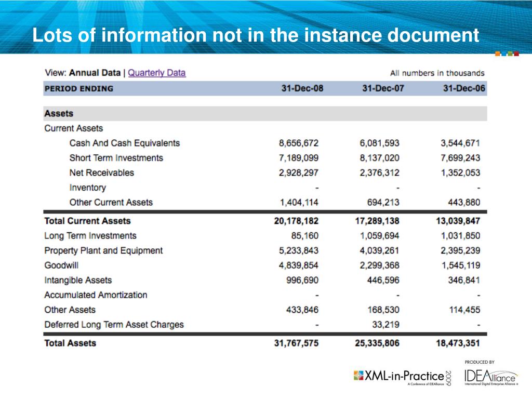Click the Net Receivables value 2,928,297
The image size is (532, 399).
point(299,172)
